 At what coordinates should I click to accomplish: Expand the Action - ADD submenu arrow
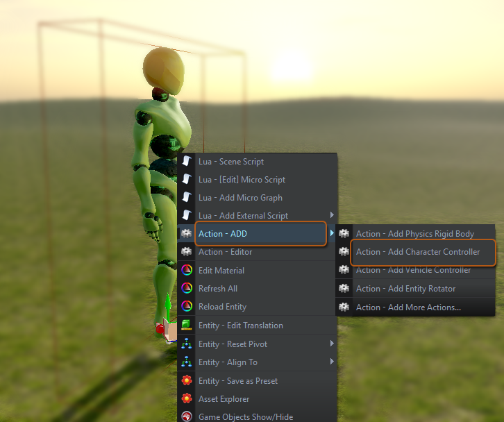tap(332, 233)
